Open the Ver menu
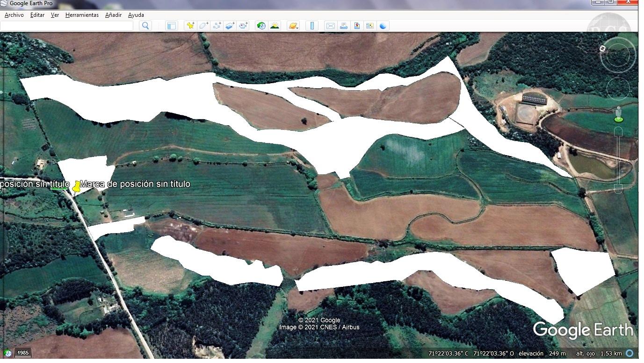Viewport: 644px width, 363px height. [x=55, y=15]
